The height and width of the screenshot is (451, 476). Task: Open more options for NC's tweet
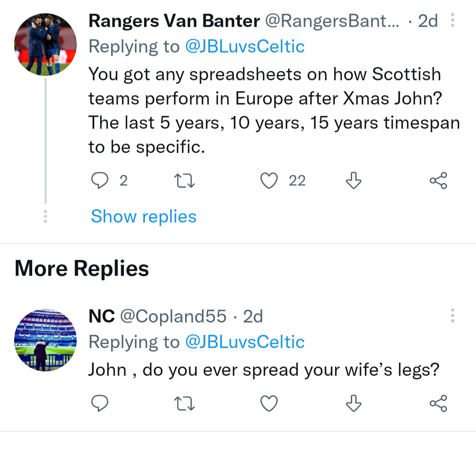tap(452, 315)
